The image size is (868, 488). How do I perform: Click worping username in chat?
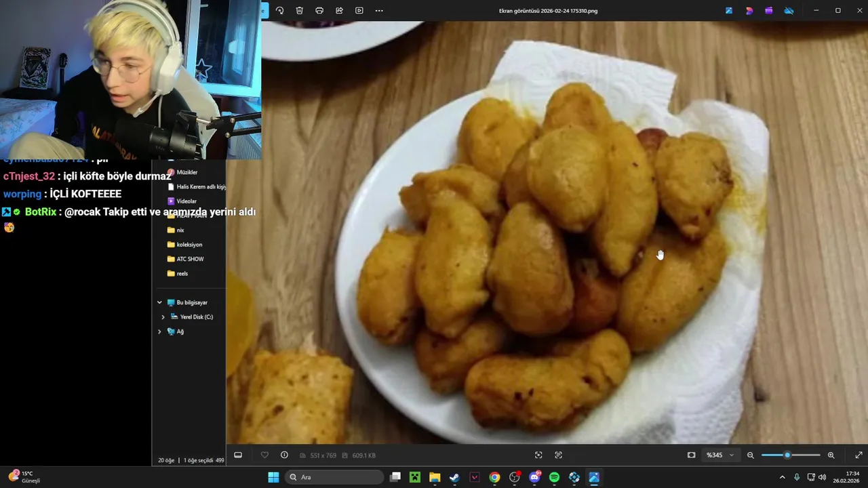(x=22, y=194)
